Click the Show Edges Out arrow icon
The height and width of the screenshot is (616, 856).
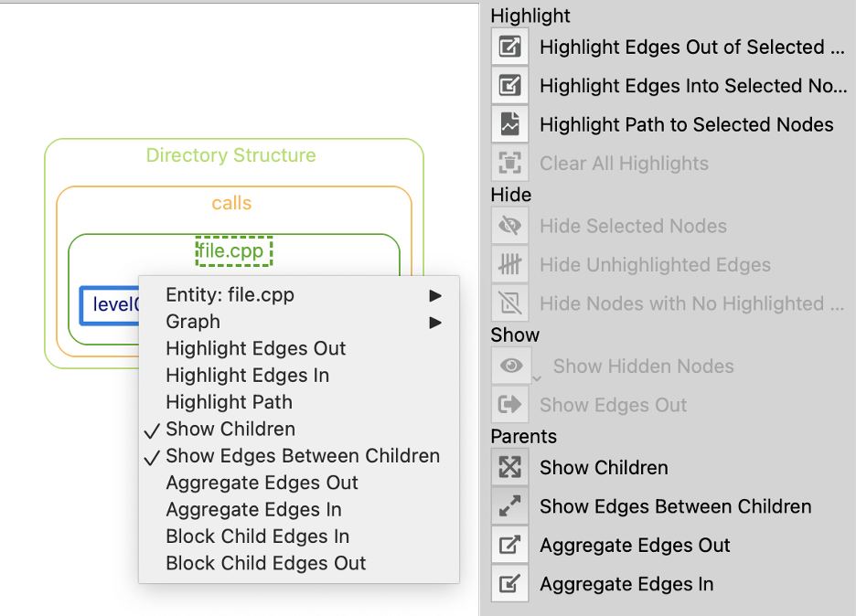pos(510,405)
